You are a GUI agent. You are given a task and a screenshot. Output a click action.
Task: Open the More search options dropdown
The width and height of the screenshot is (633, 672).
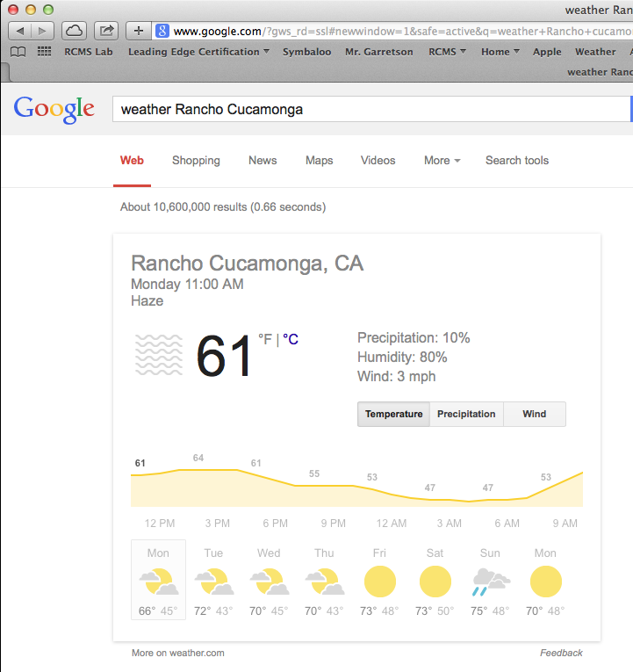click(442, 160)
